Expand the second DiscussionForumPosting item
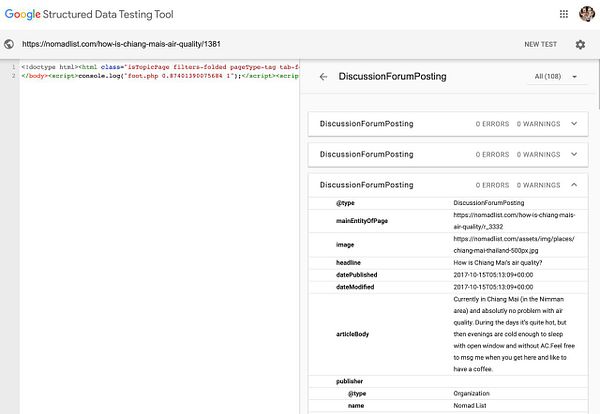This screenshot has height=414, width=600. point(573,154)
